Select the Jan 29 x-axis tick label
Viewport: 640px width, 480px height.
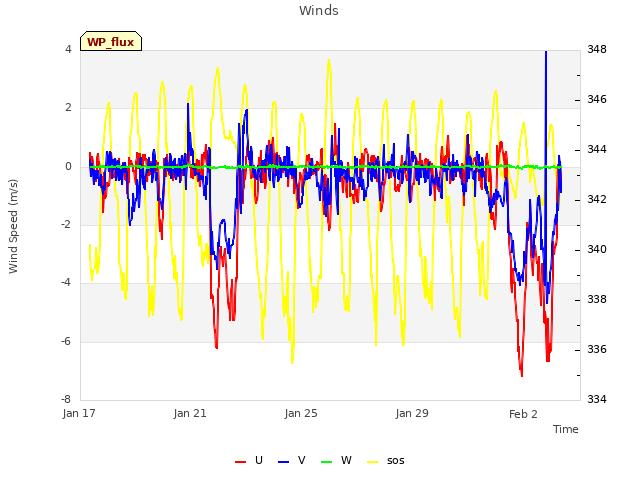412,413
